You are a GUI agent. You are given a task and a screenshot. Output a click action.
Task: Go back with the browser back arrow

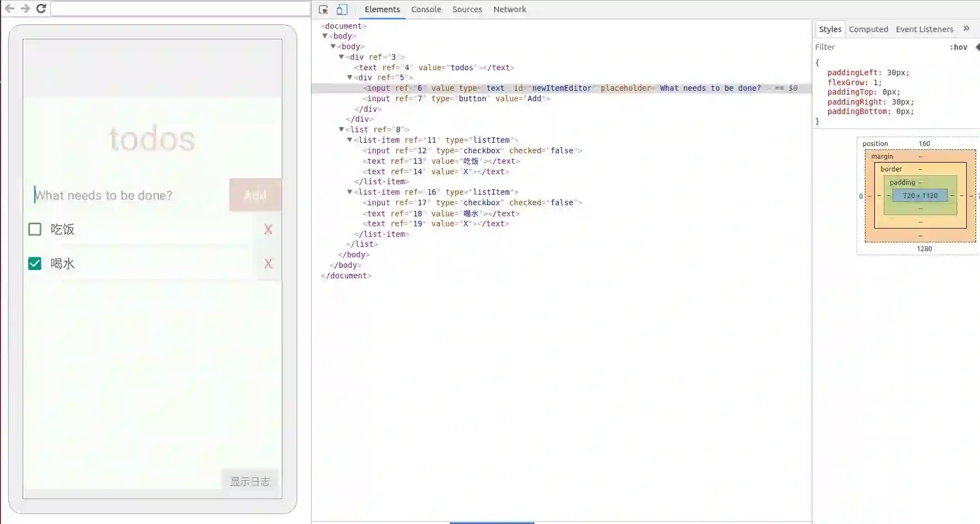pos(9,8)
